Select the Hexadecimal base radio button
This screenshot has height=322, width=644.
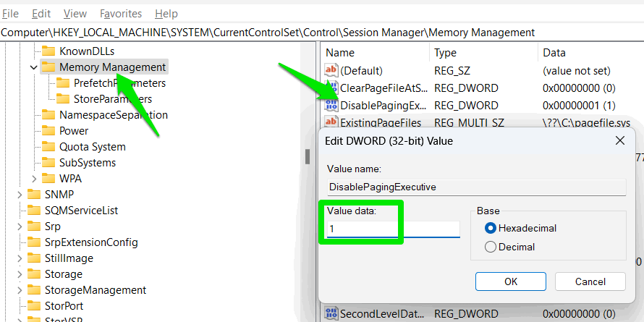click(491, 228)
